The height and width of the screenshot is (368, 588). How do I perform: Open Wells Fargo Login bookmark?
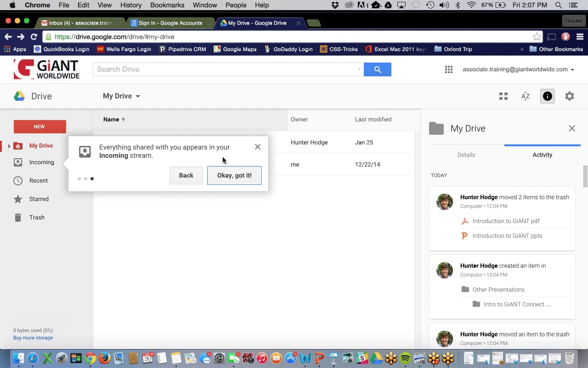coord(124,49)
